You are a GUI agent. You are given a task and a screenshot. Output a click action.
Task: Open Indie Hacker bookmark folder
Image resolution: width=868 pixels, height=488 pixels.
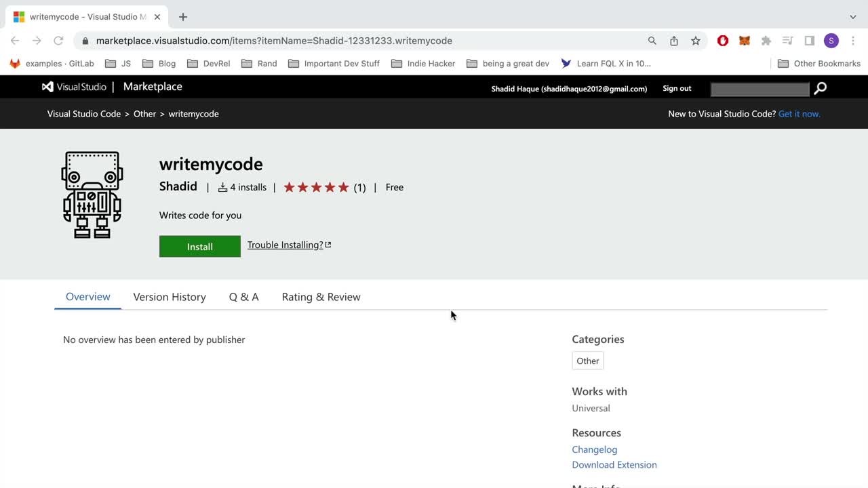424,64
